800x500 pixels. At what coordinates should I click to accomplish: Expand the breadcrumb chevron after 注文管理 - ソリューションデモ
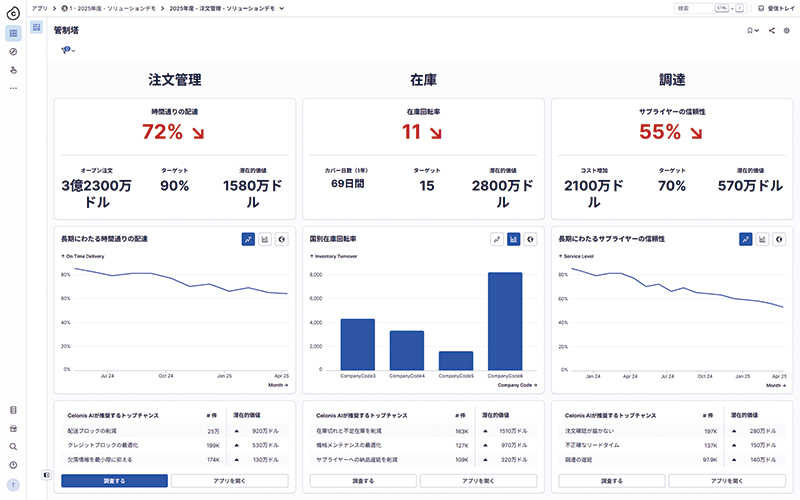282,8
